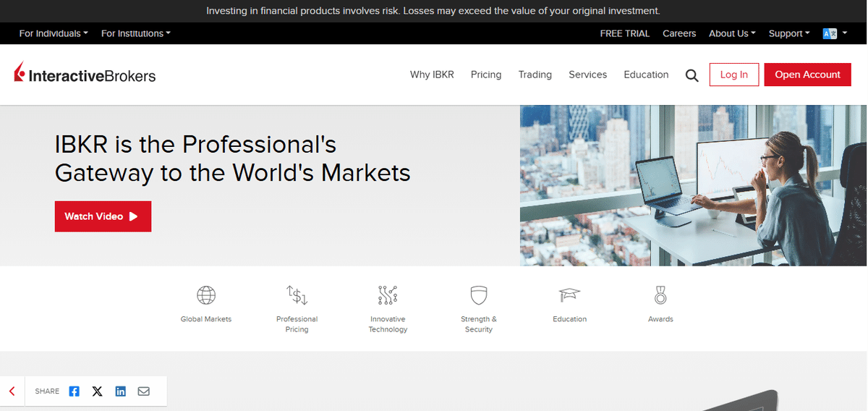868x411 pixels.
Task: Expand the About Us dropdown
Action: coord(732,33)
